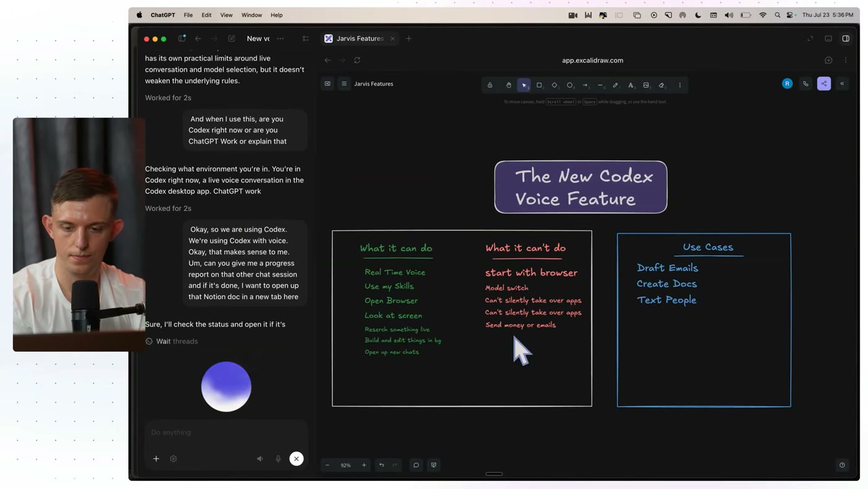Toggle the bottom panel layout icon

point(828,38)
